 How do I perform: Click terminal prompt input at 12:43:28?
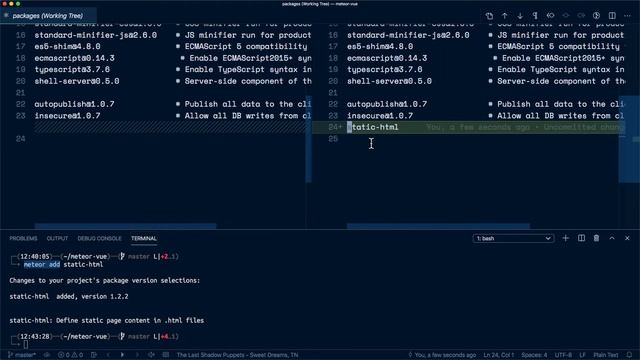coord(26,344)
